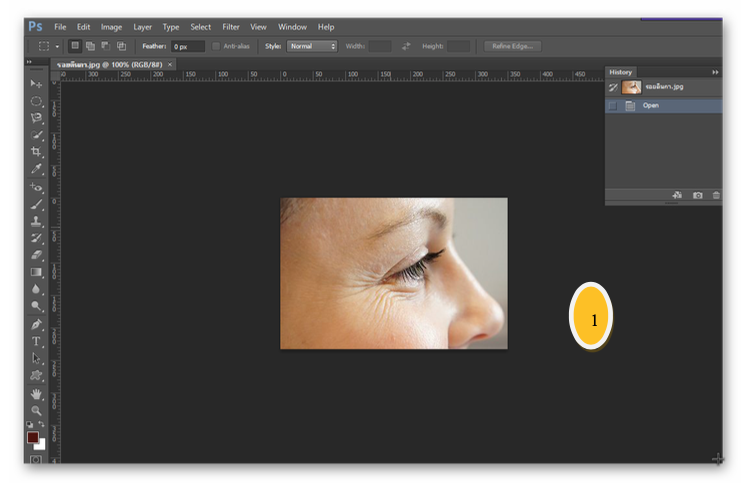Click the foreground color swatch
The image size is (744, 483).
(33, 437)
